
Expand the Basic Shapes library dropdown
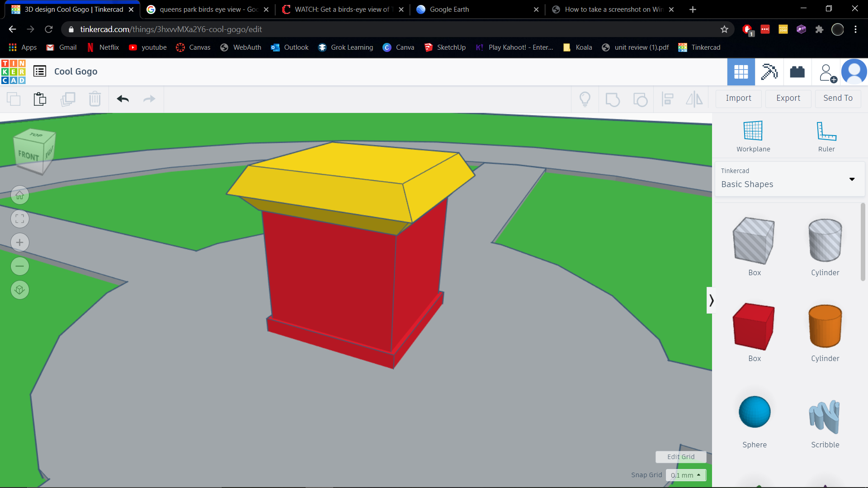click(790, 179)
